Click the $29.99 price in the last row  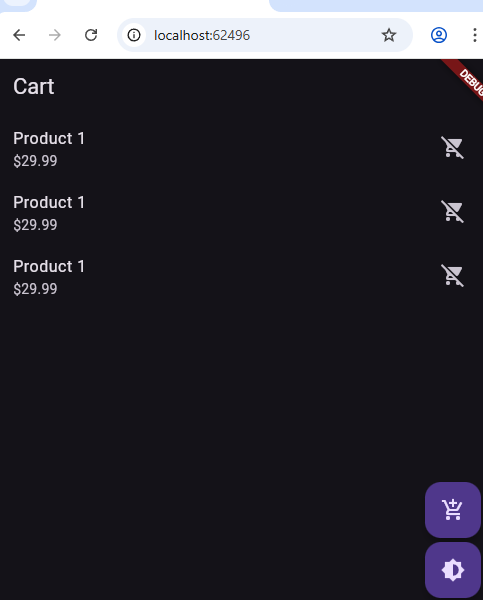click(x=35, y=289)
